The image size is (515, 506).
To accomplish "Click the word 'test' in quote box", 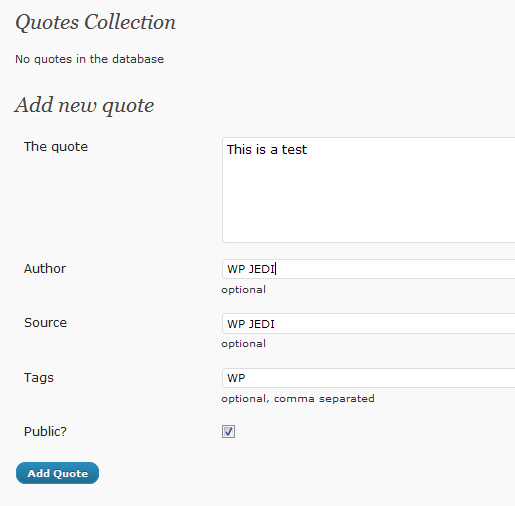I will (294, 150).
